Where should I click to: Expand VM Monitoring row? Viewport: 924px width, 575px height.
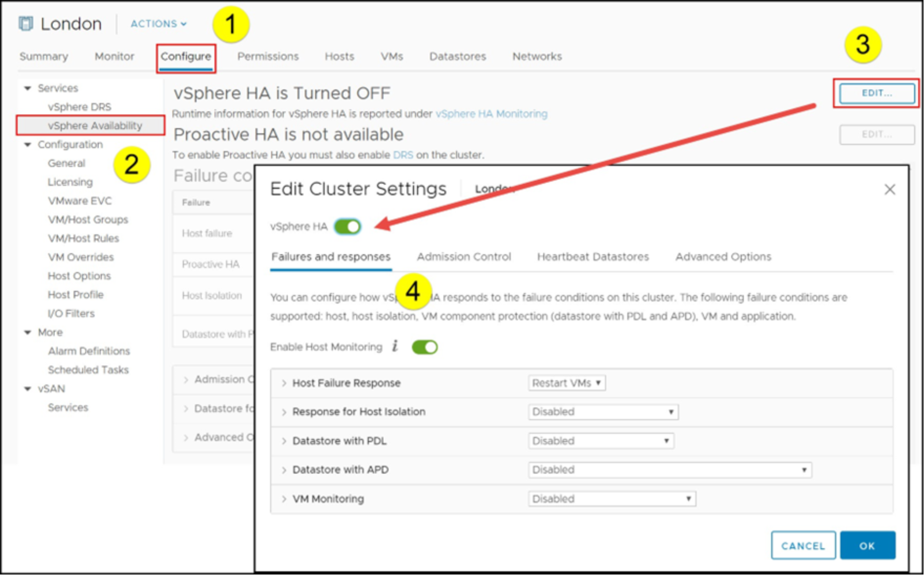[x=284, y=498]
